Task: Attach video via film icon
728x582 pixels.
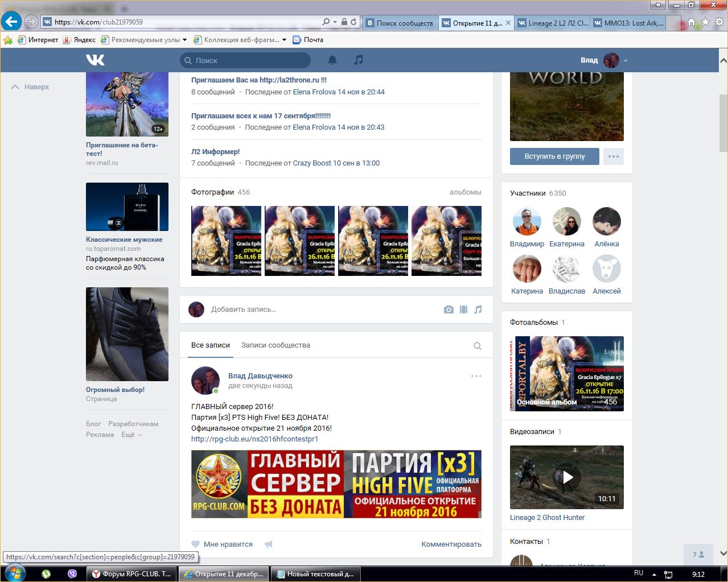Action: pyautogui.click(x=463, y=309)
